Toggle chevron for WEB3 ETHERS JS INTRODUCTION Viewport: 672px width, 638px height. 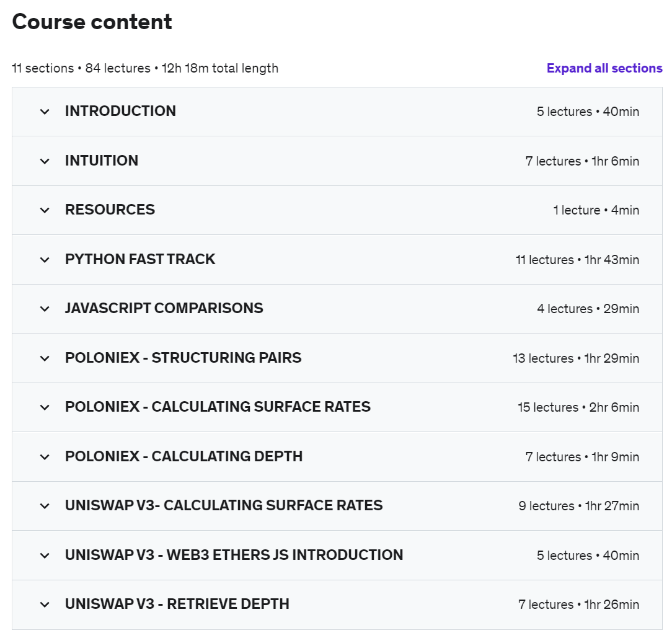coord(45,556)
